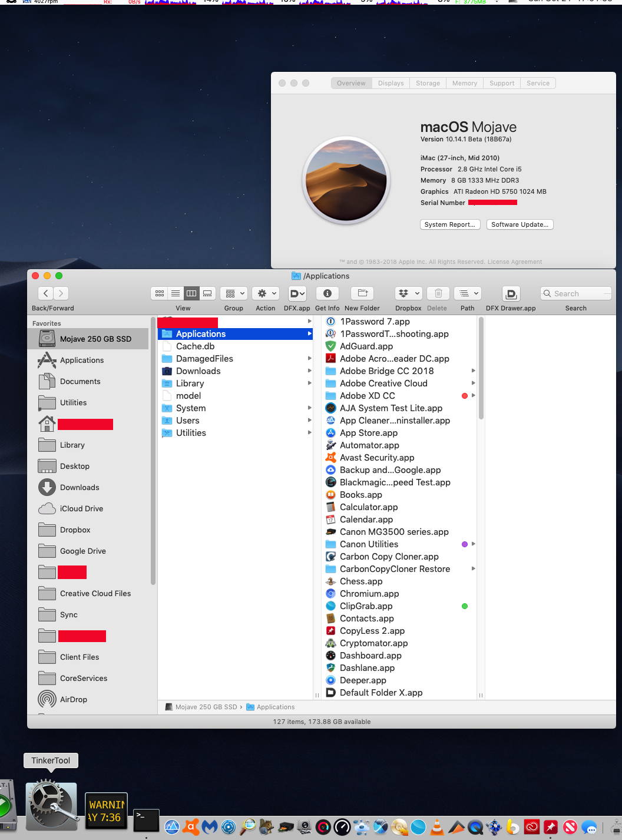Click Software Update... button
This screenshot has height=840, width=622.
[x=520, y=224]
